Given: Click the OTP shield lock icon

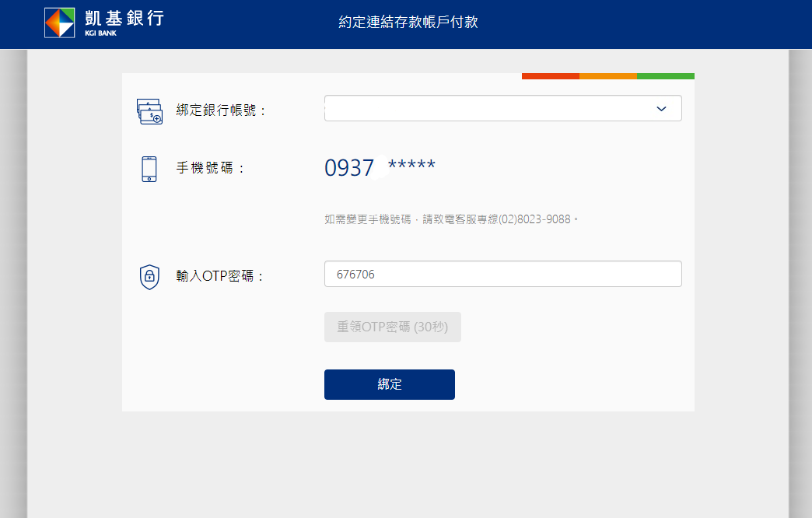Looking at the screenshot, I should [x=149, y=277].
